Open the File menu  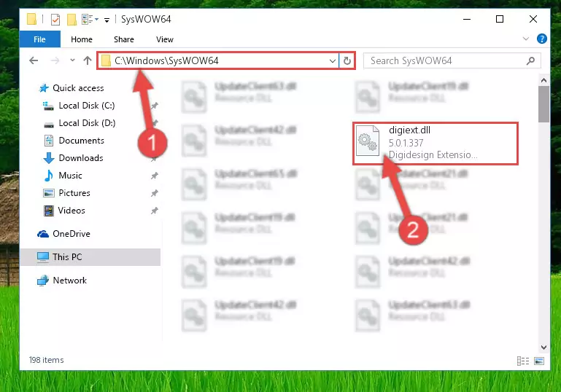point(39,39)
